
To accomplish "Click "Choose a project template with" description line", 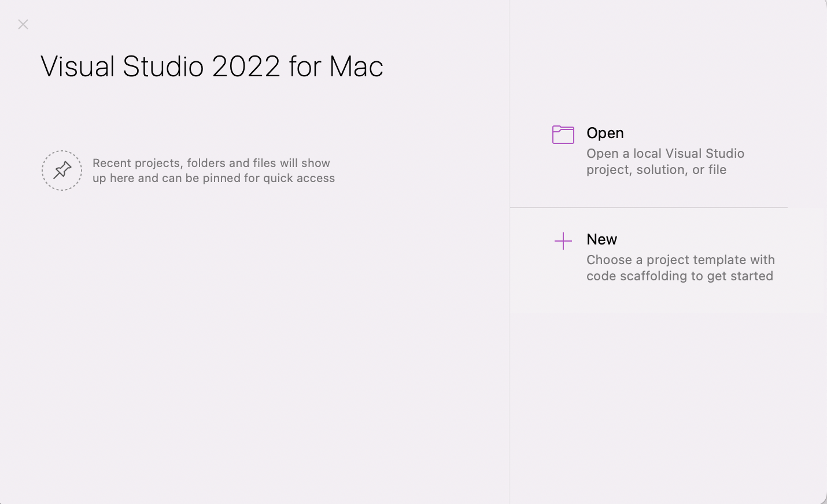I will (x=681, y=260).
